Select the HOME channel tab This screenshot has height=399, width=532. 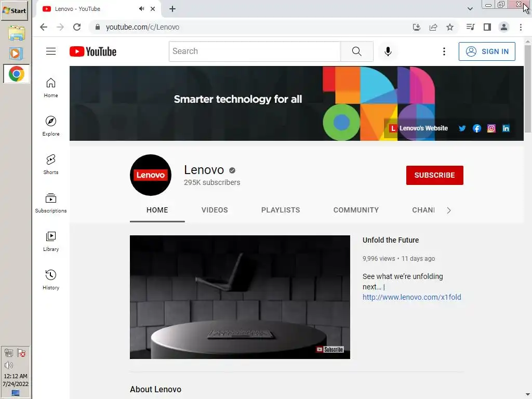point(157,210)
